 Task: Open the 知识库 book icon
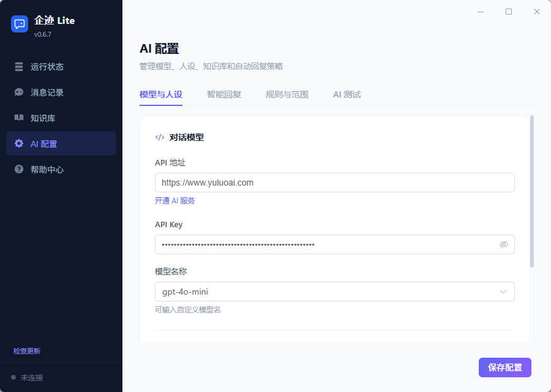[18, 118]
